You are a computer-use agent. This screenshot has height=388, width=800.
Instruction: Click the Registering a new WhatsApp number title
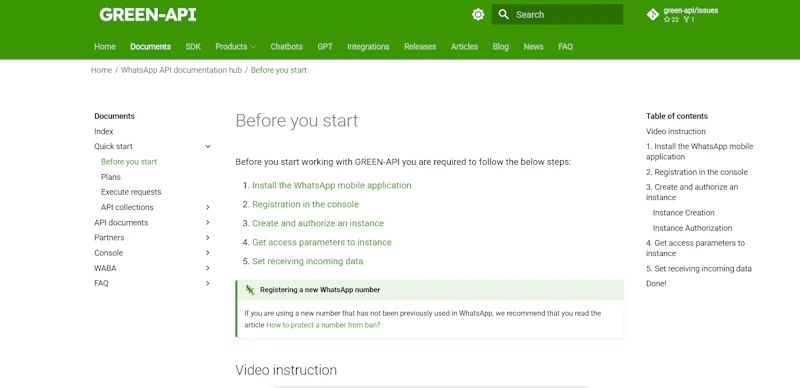pos(320,289)
